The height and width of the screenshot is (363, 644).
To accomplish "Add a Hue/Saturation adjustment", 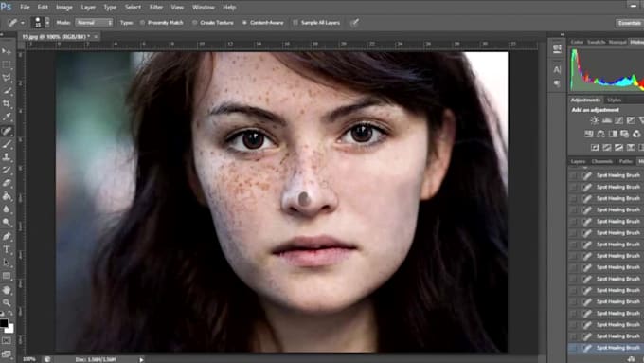I will 588,134.
